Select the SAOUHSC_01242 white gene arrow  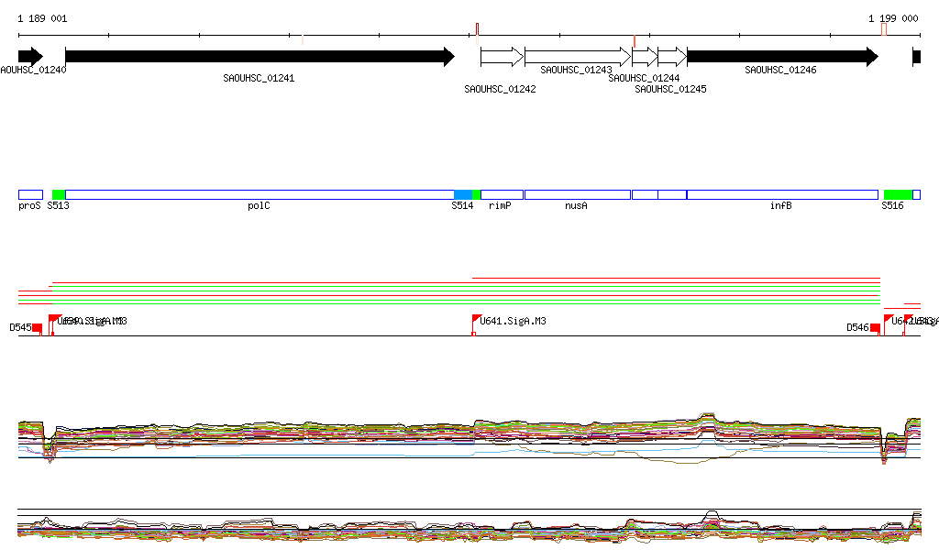click(x=502, y=57)
